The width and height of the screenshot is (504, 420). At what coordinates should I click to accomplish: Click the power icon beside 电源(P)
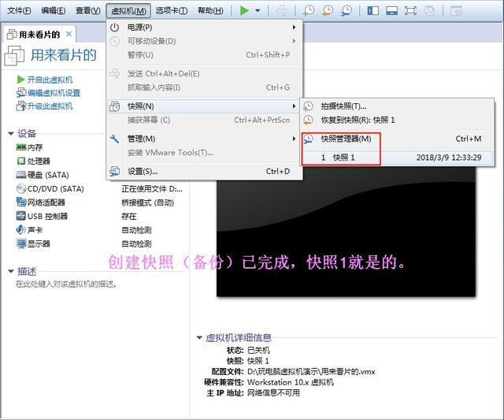[x=114, y=28]
